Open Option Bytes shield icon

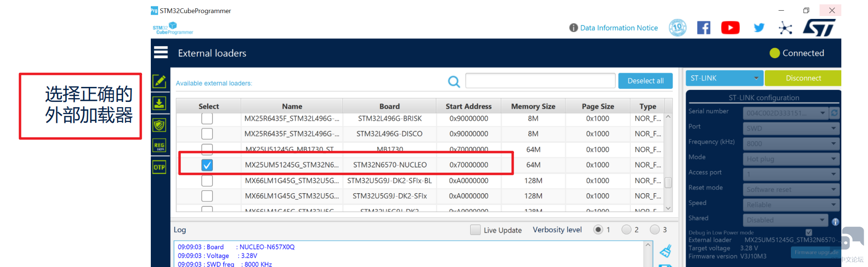point(160,125)
